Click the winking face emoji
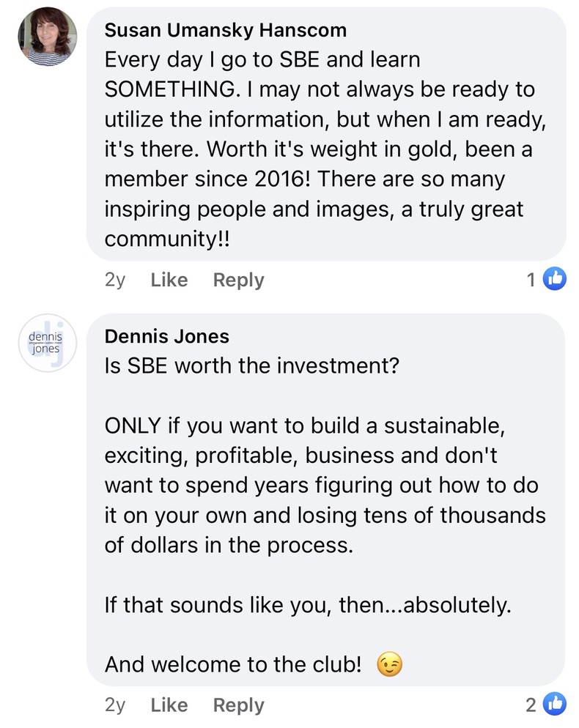579x728 pixels. pyautogui.click(x=389, y=665)
